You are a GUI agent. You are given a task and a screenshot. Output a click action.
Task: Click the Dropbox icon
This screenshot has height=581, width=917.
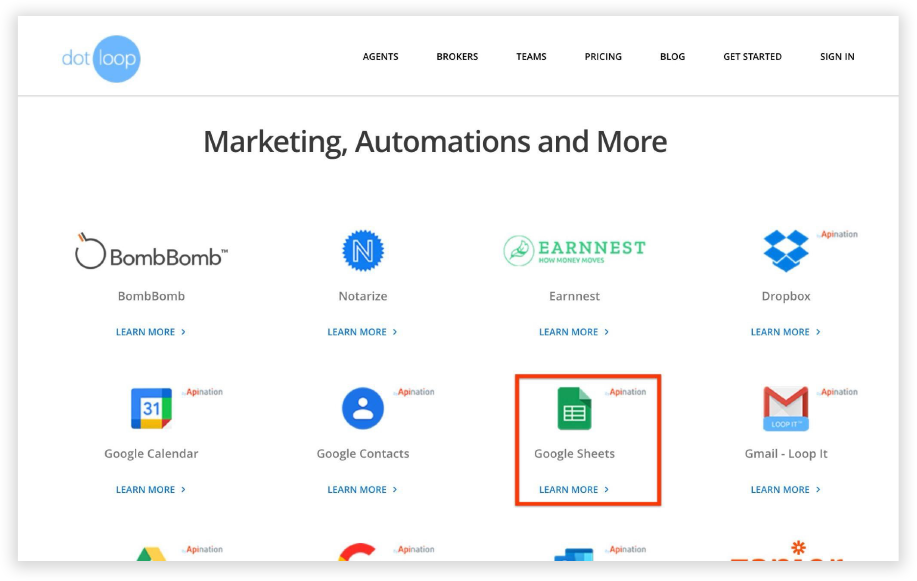pyautogui.click(x=786, y=250)
